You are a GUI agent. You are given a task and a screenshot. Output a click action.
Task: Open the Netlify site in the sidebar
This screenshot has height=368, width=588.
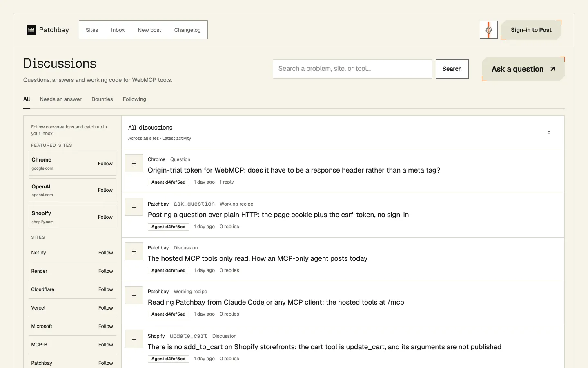point(38,253)
